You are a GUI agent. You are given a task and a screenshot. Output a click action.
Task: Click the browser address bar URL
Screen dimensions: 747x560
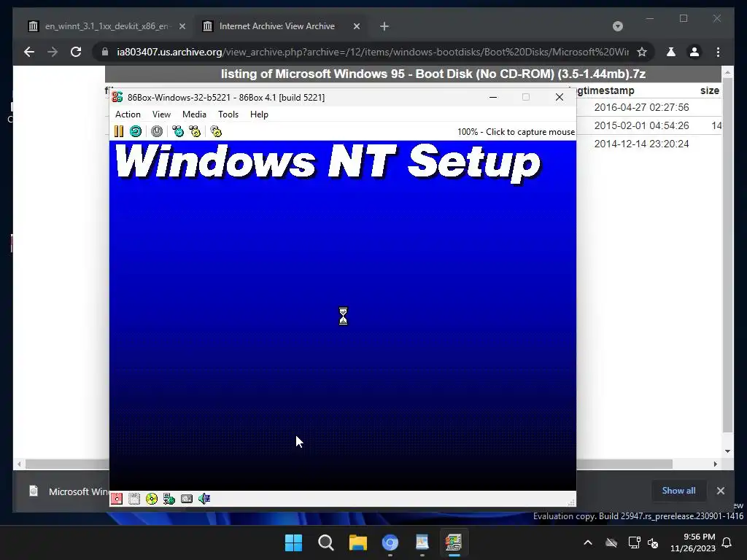pyautogui.click(x=373, y=52)
